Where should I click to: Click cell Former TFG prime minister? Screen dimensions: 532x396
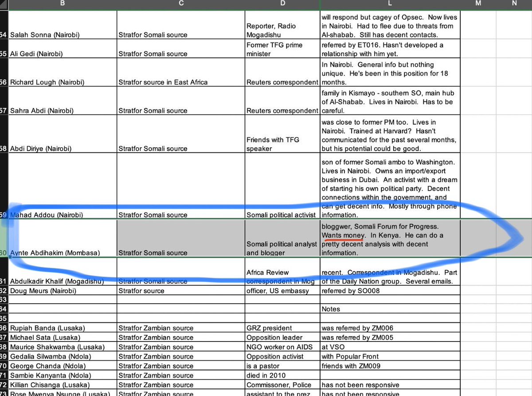tap(282, 49)
